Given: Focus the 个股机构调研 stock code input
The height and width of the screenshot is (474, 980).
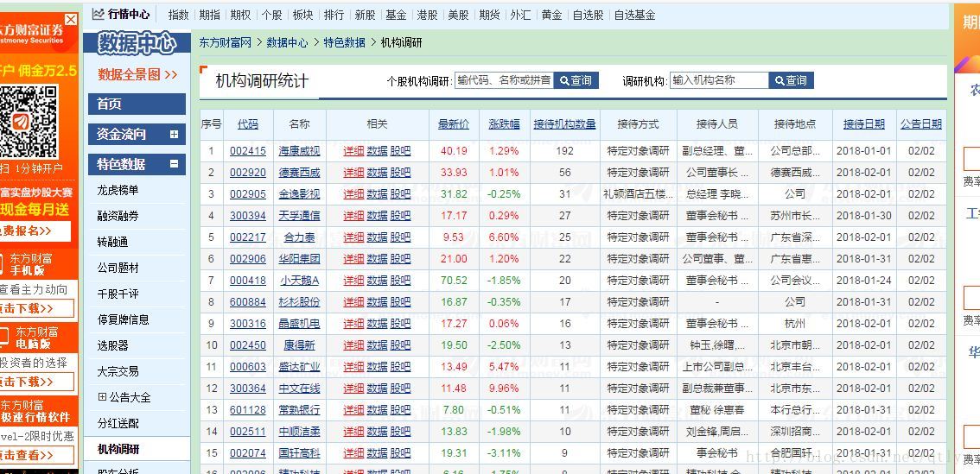Looking at the screenshot, I should coord(504,80).
